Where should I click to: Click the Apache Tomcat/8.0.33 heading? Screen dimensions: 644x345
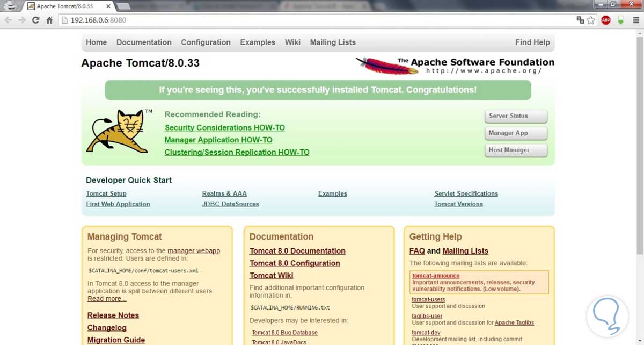click(140, 63)
